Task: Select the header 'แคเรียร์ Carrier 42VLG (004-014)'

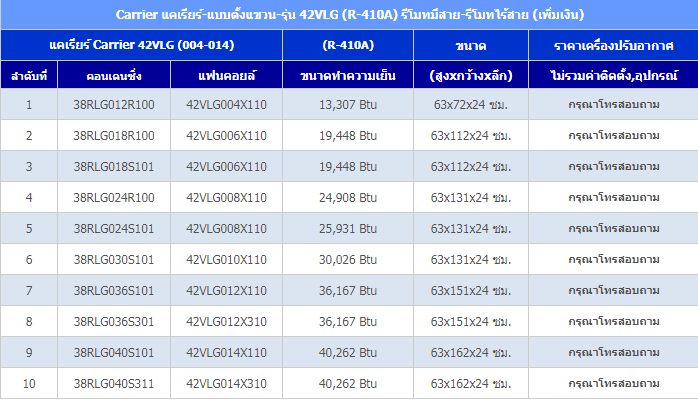Action: point(142,45)
